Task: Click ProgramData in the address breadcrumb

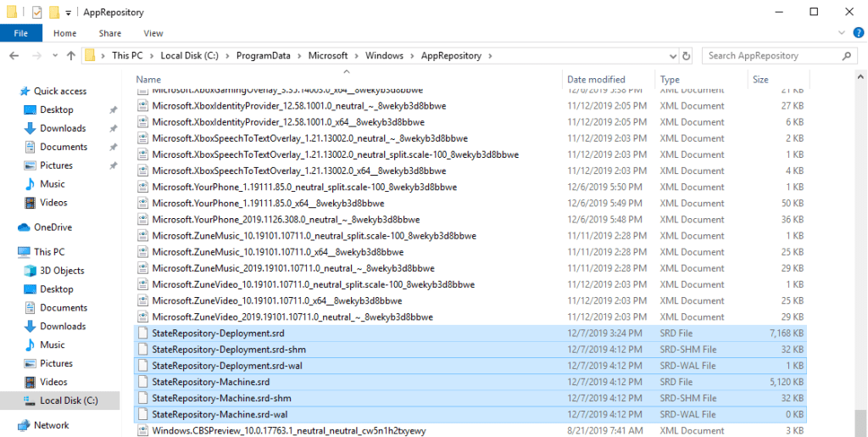Action: [263, 56]
